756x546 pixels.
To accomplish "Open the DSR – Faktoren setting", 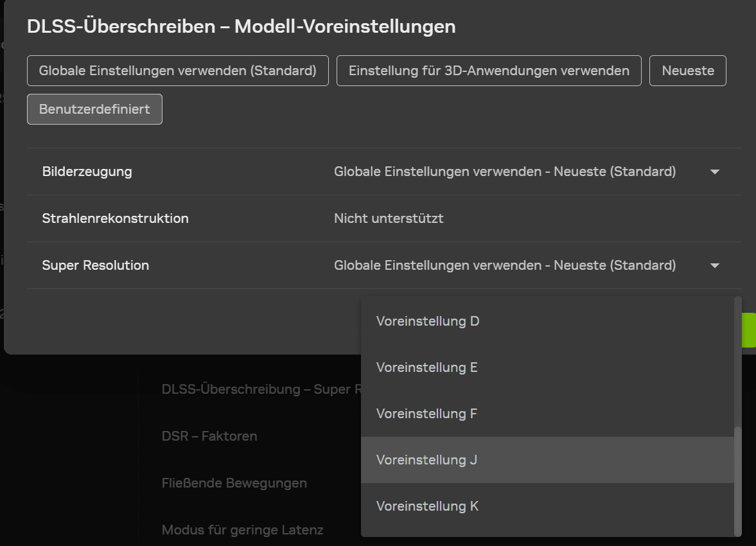I will coord(209,436).
